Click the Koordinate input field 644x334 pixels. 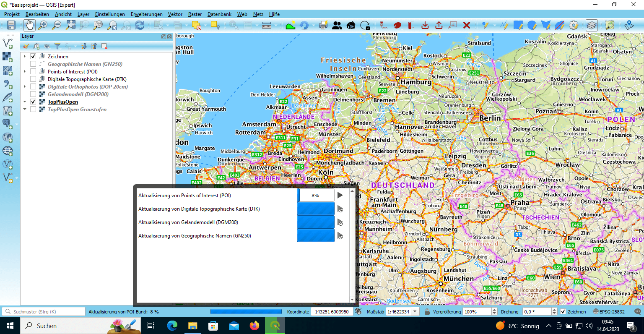[x=332, y=312]
